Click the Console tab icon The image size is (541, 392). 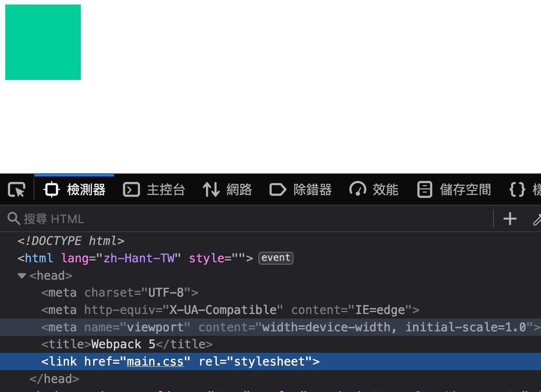click(x=131, y=190)
